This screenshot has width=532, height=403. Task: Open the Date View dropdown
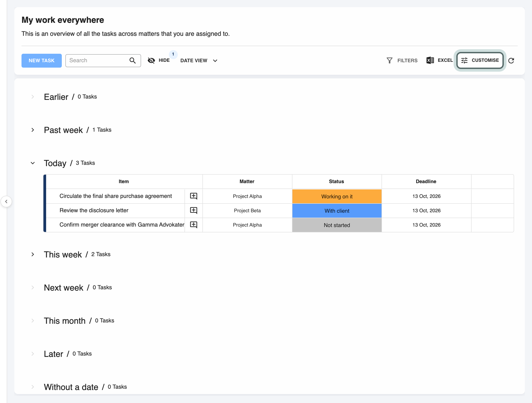(x=199, y=61)
